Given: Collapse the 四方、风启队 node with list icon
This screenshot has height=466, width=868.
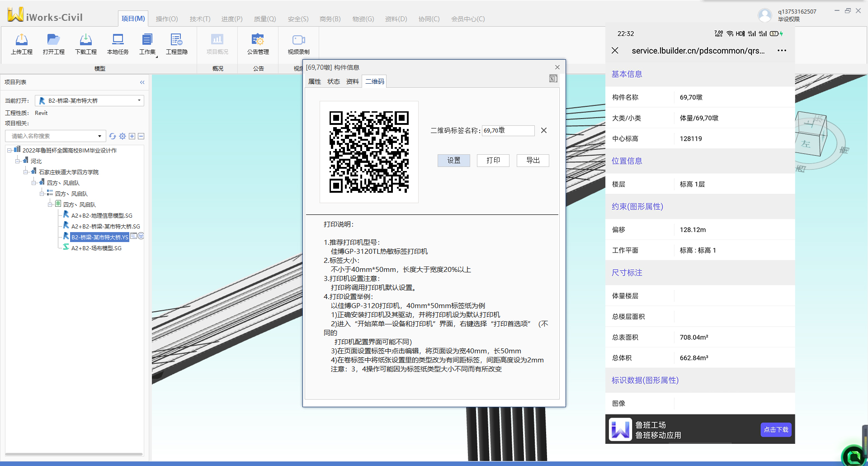Looking at the screenshot, I should click(x=42, y=194).
